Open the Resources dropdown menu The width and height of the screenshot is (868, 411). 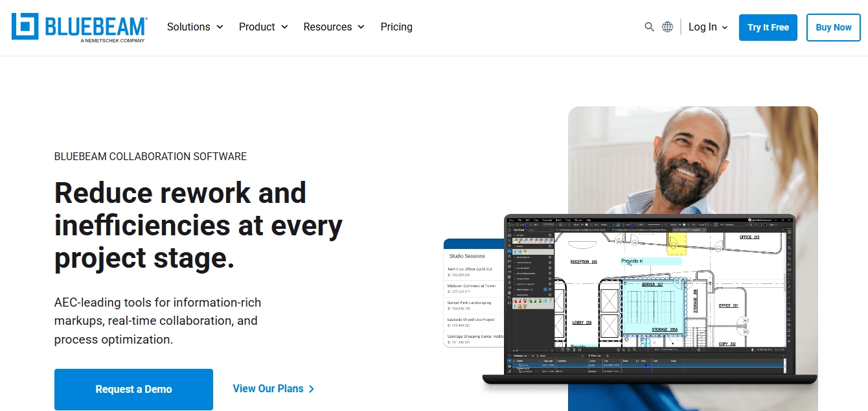(334, 27)
